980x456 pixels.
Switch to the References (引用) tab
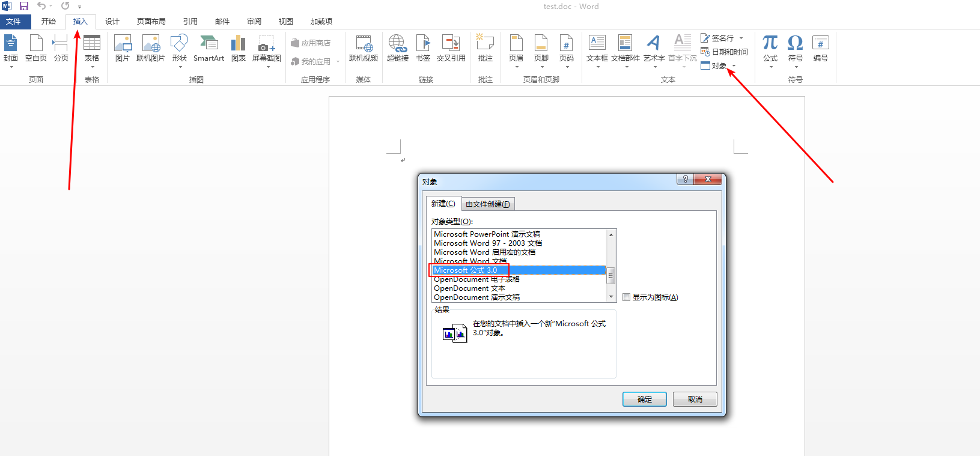coord(190,21)
